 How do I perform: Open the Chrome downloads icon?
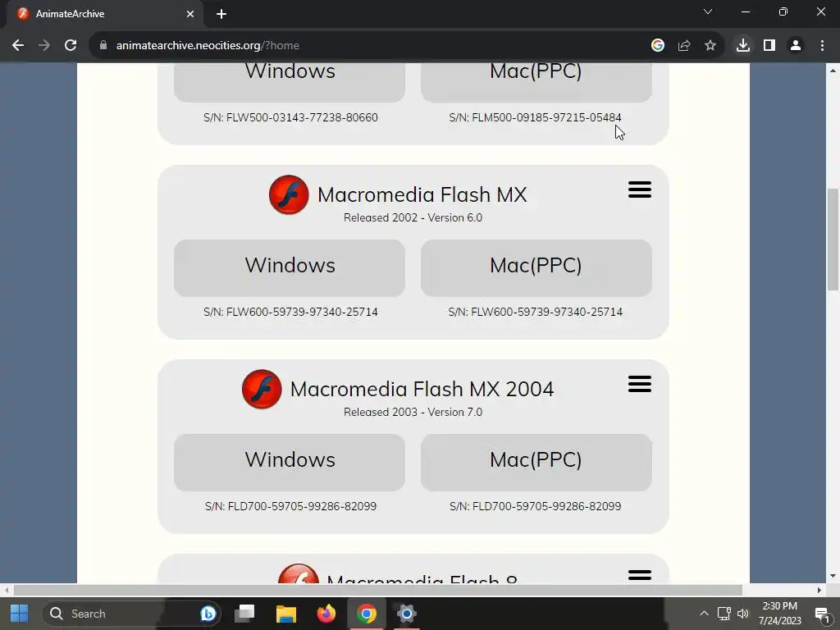click(x=743, y=46)
